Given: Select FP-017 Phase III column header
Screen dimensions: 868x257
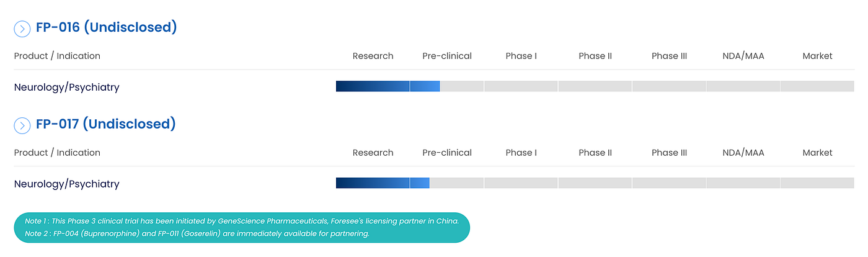Looking at the screenshot, I should click(x=669, y=153).
